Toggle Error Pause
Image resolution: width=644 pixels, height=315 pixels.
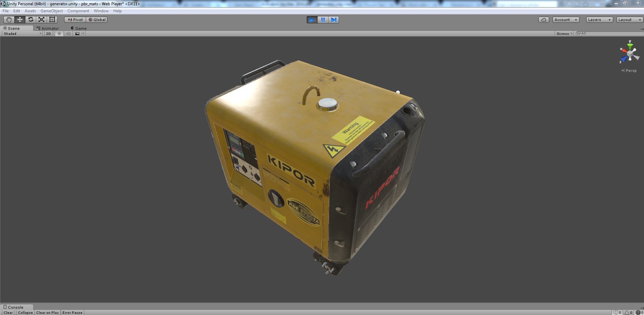click(x=72, y=313)
